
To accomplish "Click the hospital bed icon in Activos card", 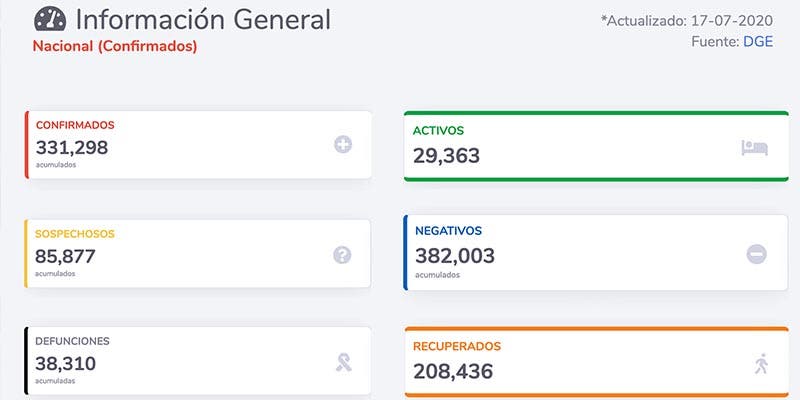I will pos(754,148).
